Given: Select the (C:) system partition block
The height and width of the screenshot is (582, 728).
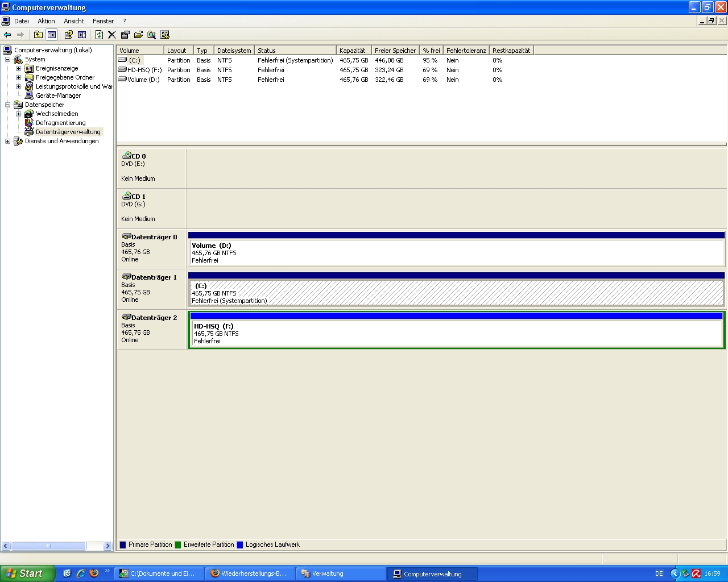Looking at the screenshot, I should [456, 289].
